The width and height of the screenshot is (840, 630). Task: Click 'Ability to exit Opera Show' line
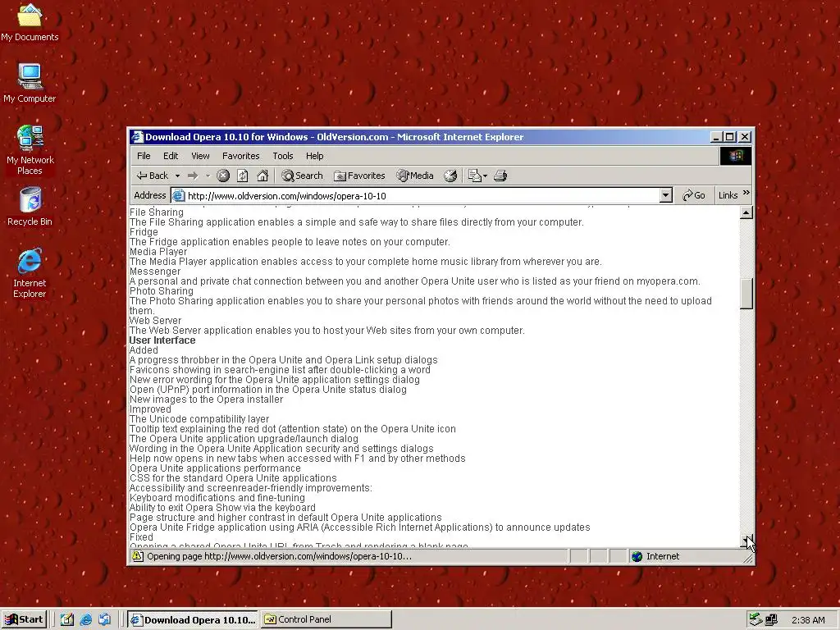222,507
